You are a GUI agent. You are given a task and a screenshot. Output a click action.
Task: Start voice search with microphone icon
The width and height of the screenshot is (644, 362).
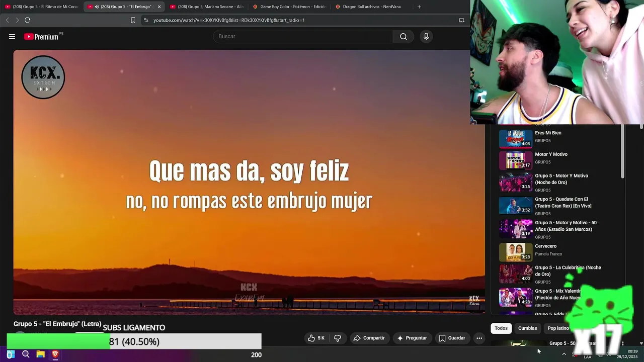point(426,37)
